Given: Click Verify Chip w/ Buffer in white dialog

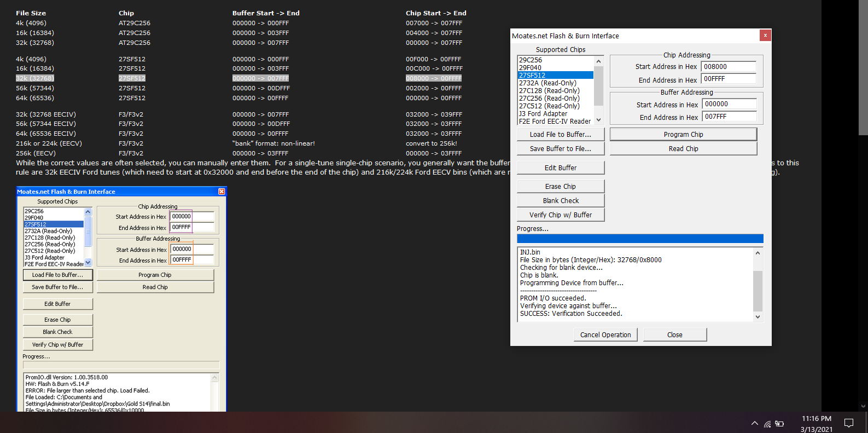Looking at the screenshot, I should pyautogui.click(x=560, y=215).
